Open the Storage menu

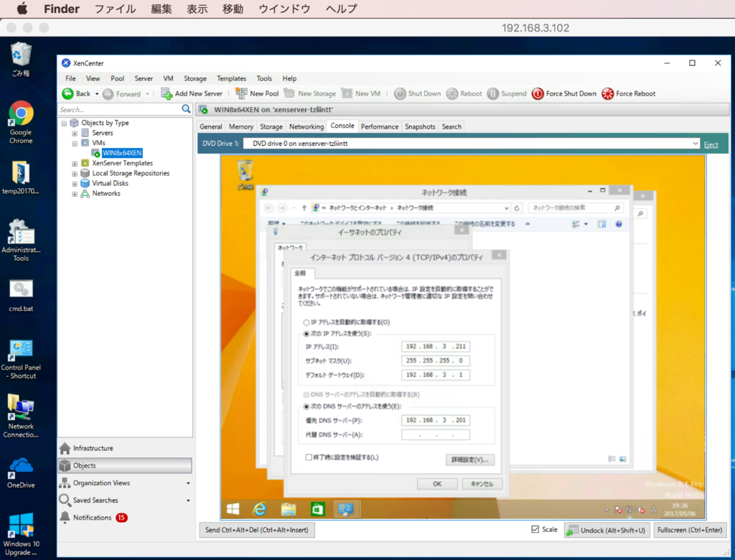coord(195,78)
